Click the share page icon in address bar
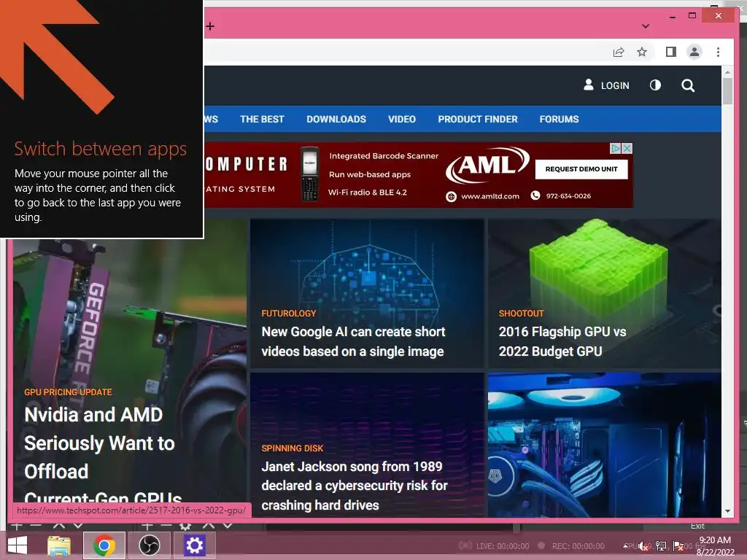This screenshot has height=560, width=747. pyautogui.click(x=619, y=52)
